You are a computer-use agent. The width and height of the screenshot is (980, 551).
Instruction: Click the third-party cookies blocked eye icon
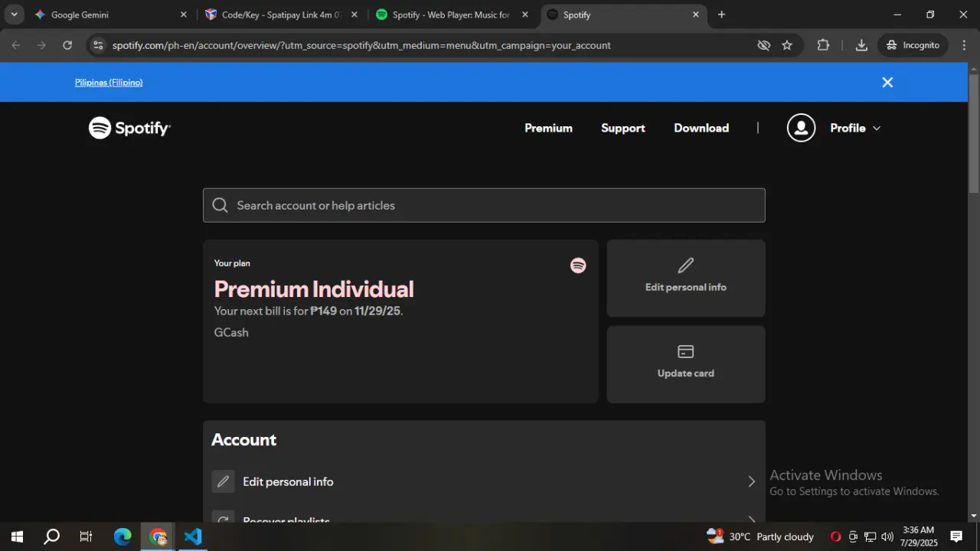point(763,45)
